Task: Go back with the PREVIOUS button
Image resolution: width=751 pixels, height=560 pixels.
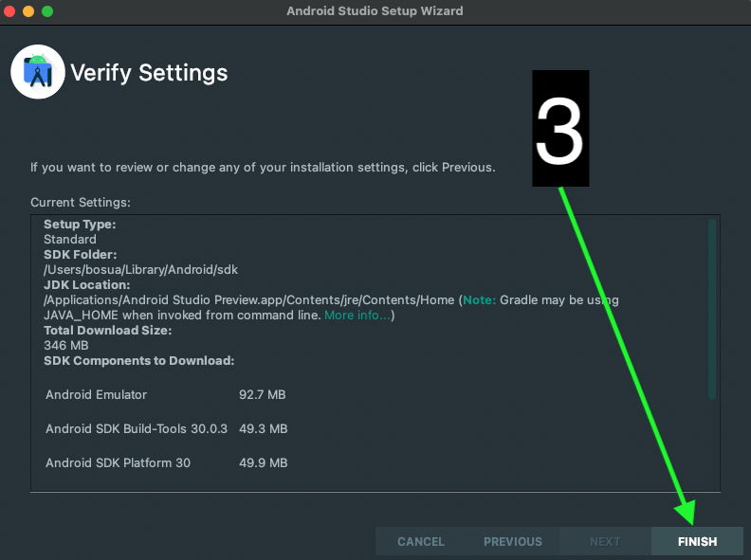Action: click(513, 541)
